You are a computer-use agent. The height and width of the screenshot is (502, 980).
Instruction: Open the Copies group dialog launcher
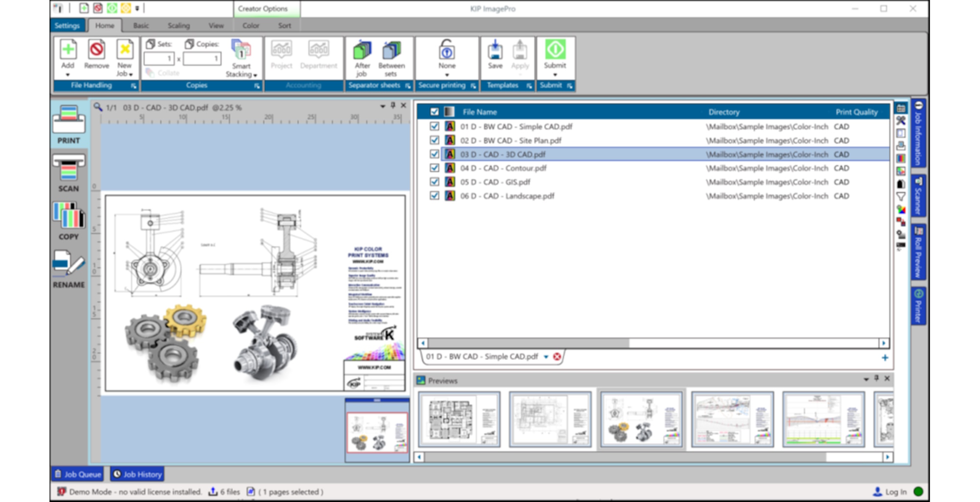pyautogui.click(x=257, y=86)
